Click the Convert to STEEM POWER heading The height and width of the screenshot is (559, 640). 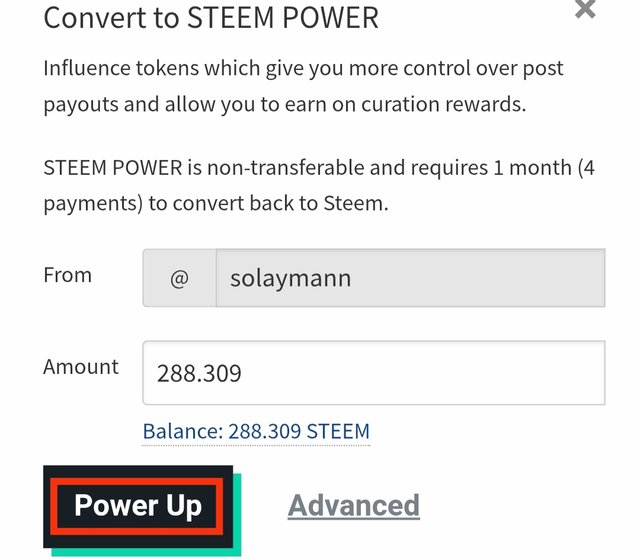pyautogui.click(x=211, y=18)
